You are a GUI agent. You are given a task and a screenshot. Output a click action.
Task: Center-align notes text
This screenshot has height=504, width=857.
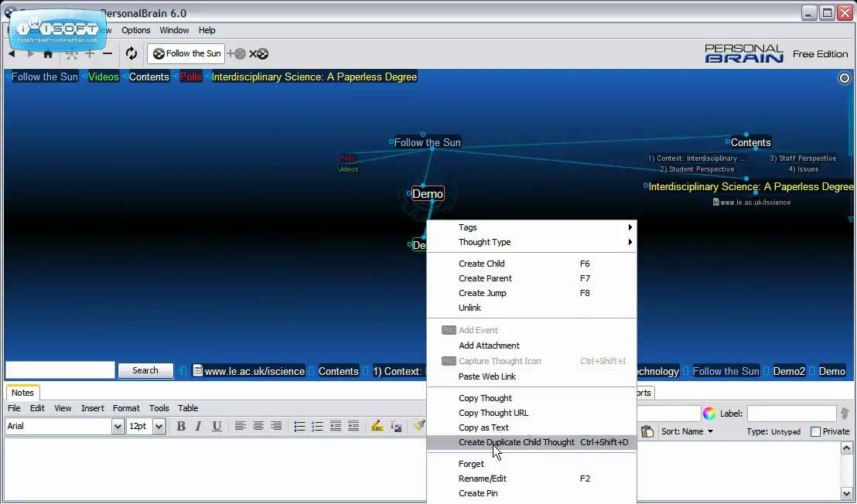[x=258, y=426]
